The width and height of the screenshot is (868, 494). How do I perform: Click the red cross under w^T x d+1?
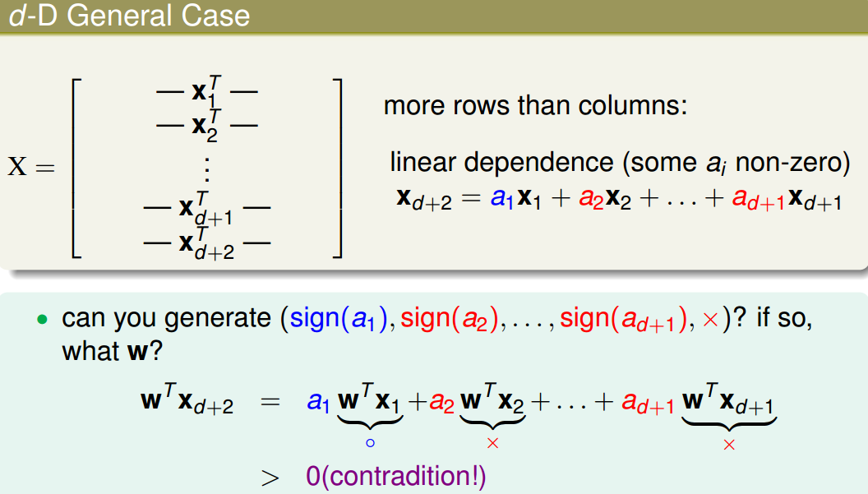729,444
